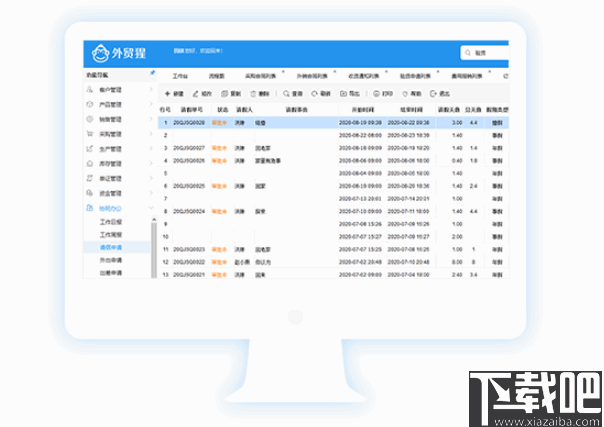
Task: Click the magnifier icon in header search box
Action: coord(468,53)
